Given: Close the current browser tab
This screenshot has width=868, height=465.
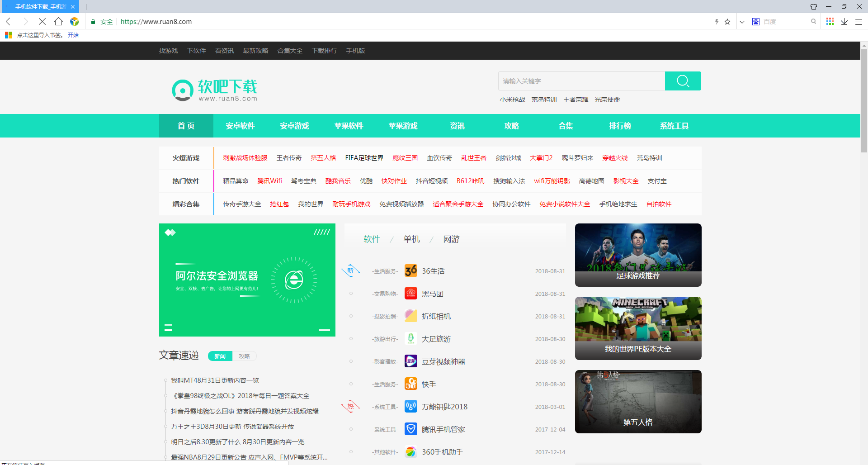Looking at the screenshot, I should tap(73, 7).
